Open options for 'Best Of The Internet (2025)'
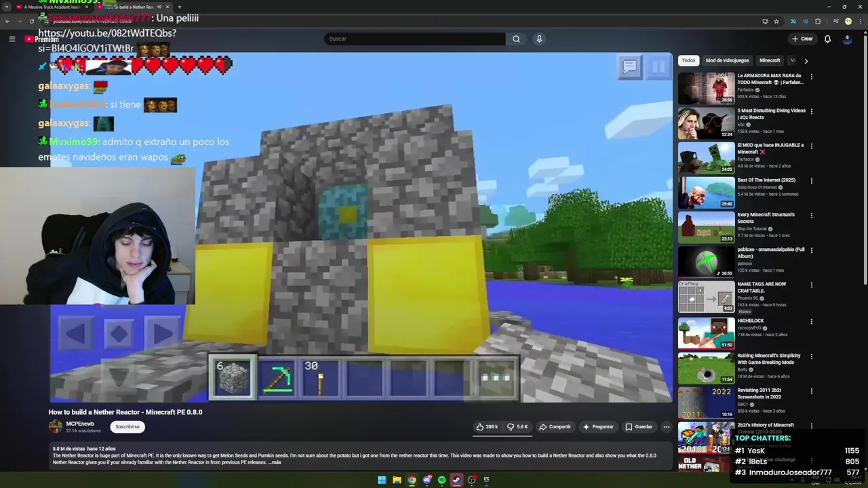Viewport: 868px width, 488px height. (x=811, y=181)
